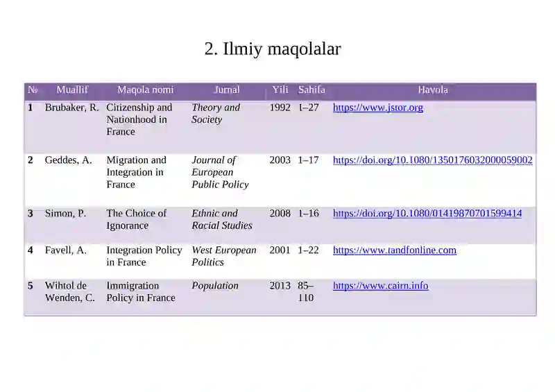Click the 'Havola' column header
The width and height of the screenshot is (555, 392).
click(x=433, y=90)
